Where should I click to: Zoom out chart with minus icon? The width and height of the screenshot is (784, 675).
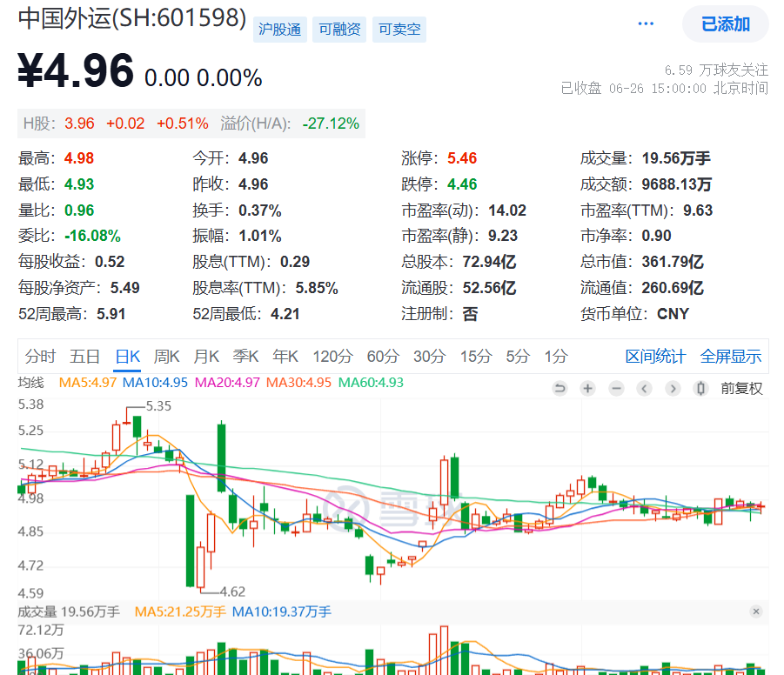pyautogui.click(x=617, y=389)
